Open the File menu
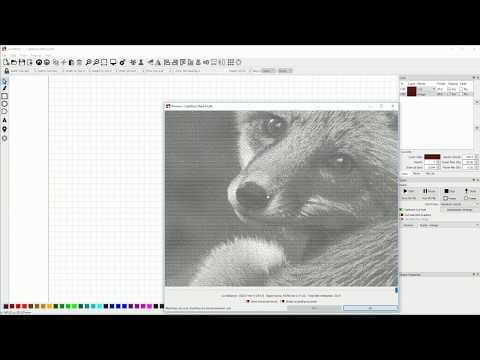480x360 pixels. (x=5, y=55)
